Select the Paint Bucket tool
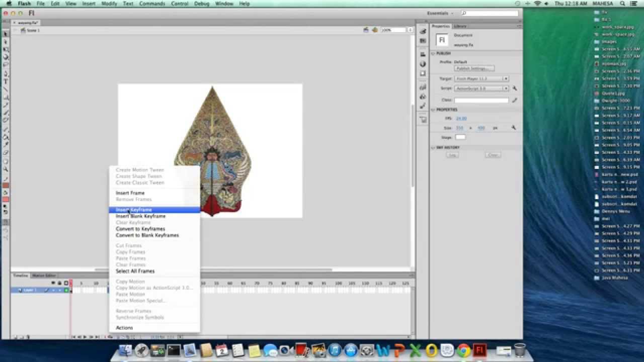This screenshot has height=362, width=644. (x=6, y=136)
